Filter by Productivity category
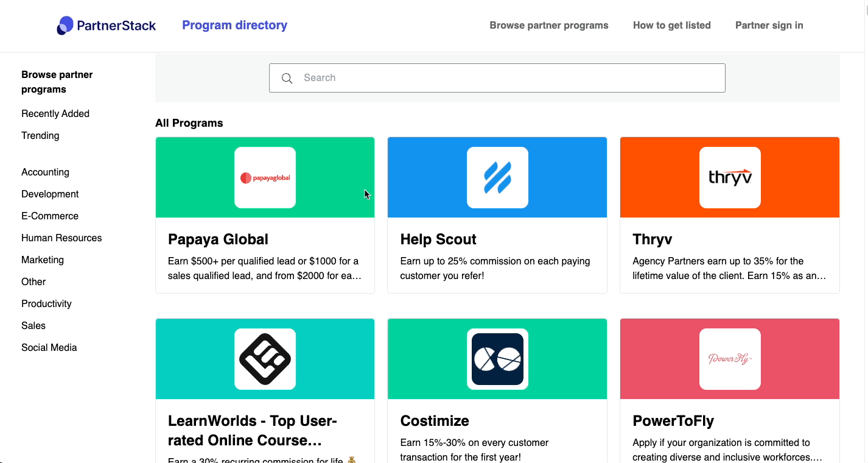868x463 pixels. tap(46, 303)
